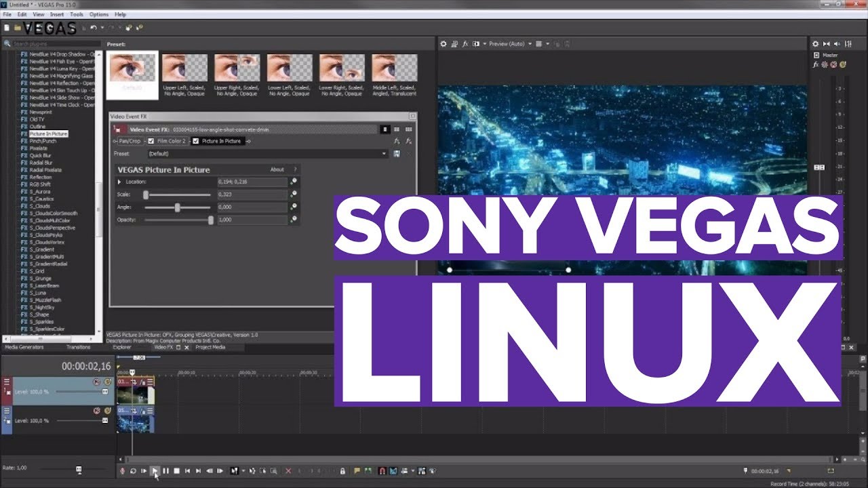Mute video track 1
Viewport: 868px width, 488px height.
96,382
